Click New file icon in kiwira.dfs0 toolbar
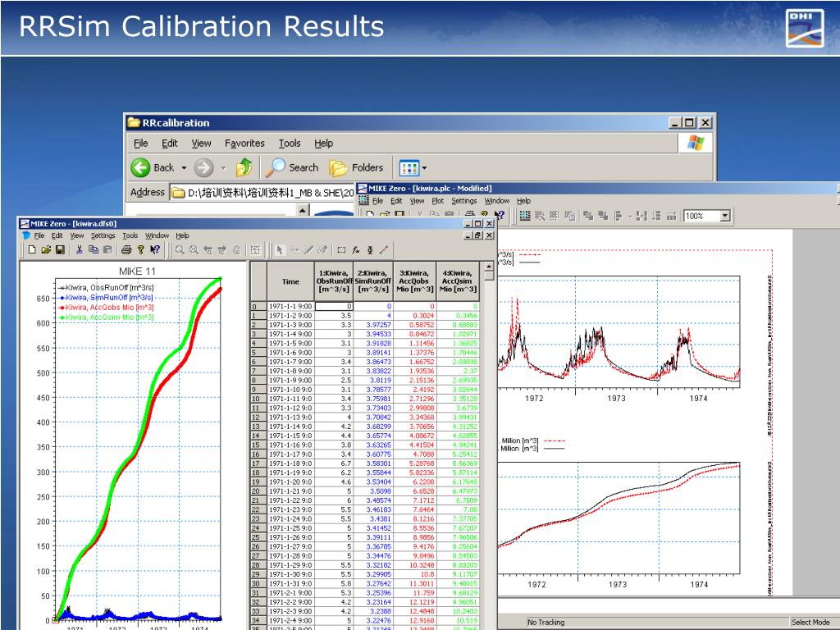The height and width of the screenshot is (630, 840). click(x=32, y=249)
